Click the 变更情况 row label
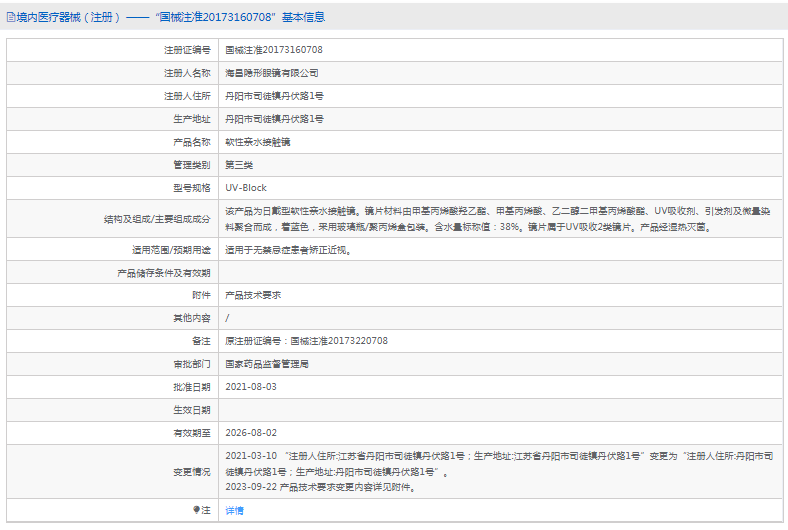The image size is (788, 530). [192, 472]
